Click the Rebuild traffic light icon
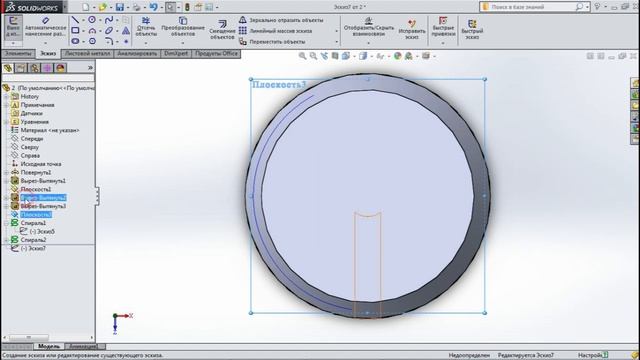 (187, 7)
